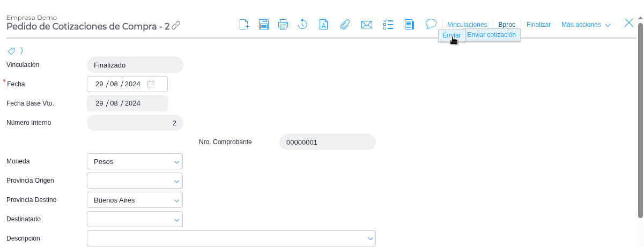Select Enviar cotización option

coord(491,35)
